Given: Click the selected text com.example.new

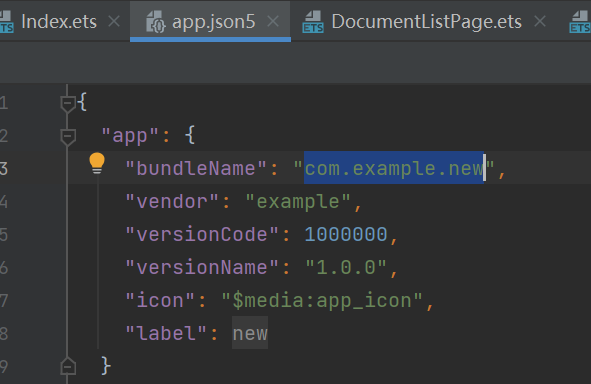Looking at the screenshot, I should pos(394,168).
